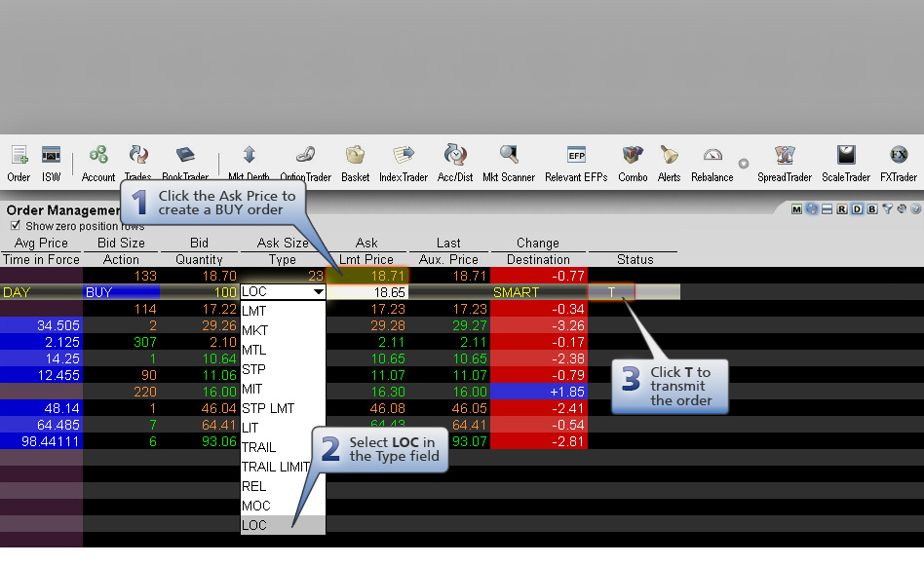Choose STP order type
924x565 pixels.
(283, 369)
